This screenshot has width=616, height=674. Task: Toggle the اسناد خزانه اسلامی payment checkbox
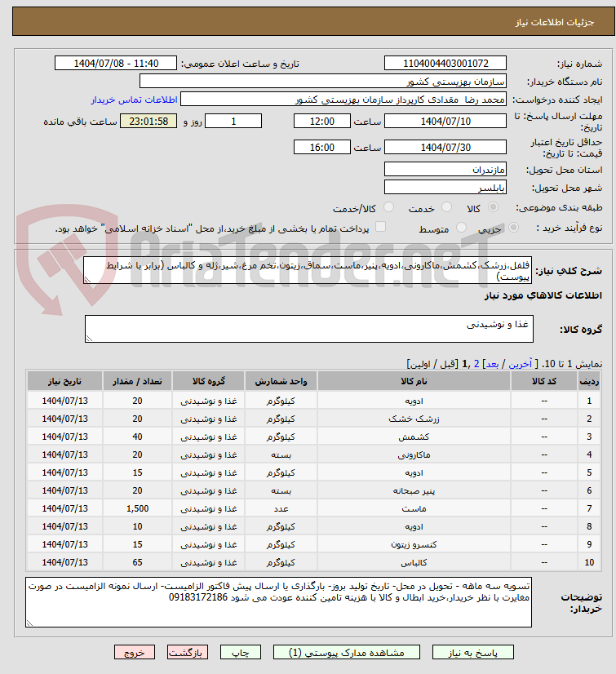pyautogui.click(x=380, y=227)
